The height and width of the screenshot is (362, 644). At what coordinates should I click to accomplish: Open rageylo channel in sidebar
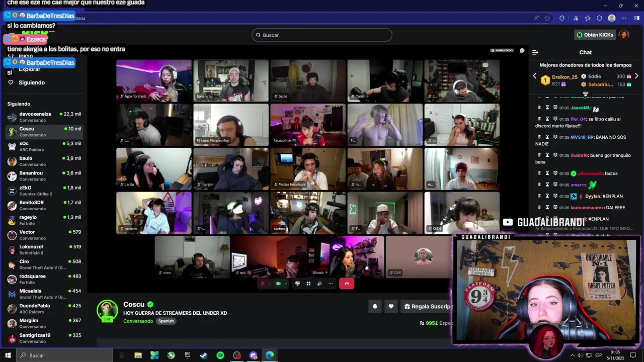44,220
